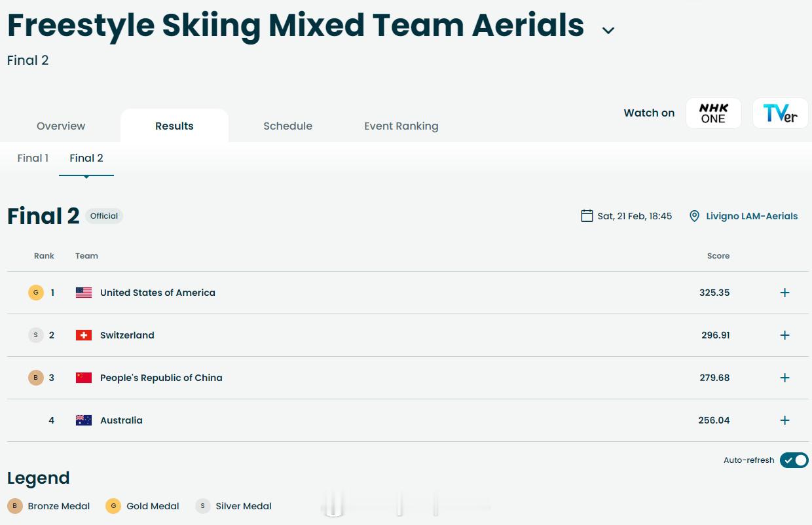This screenshot has height=525, width=812.
Task: Turn off the Auto-refresh switch
Action: 794,460
